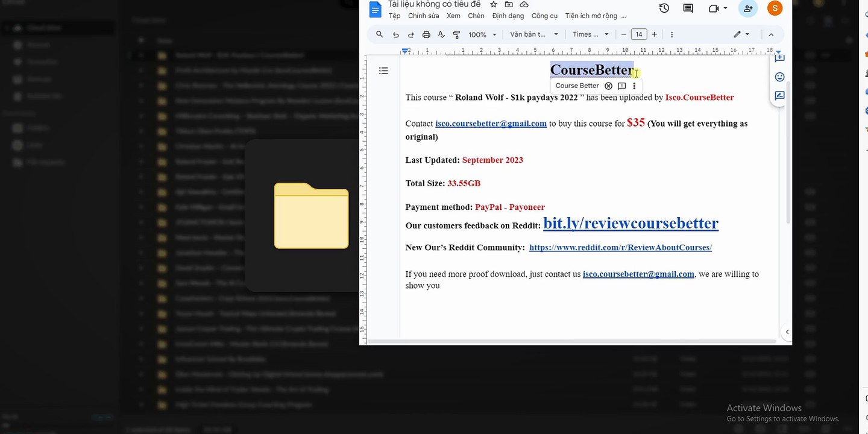Open the zoom 100% dropdown
Screen dimensions: 868x434
point(482,34)
